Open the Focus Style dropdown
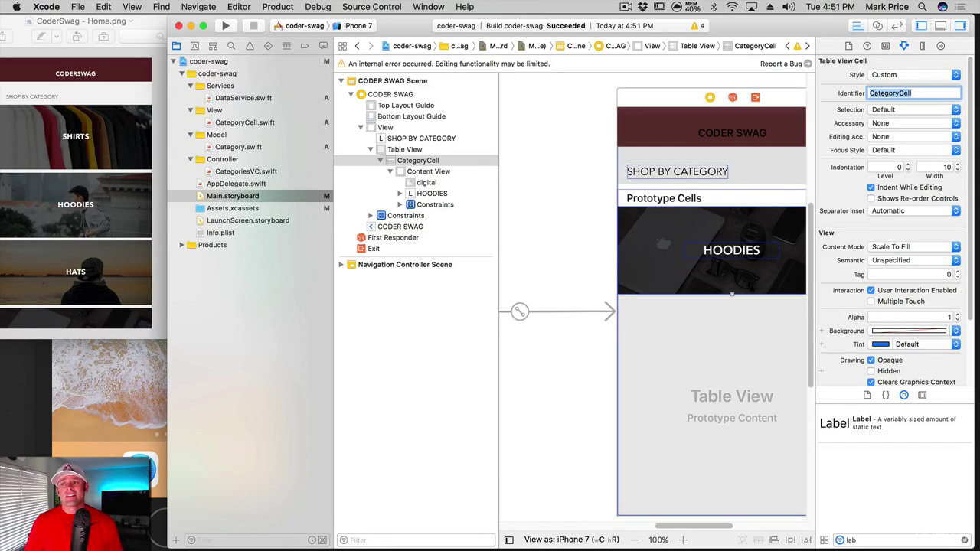The height and width of the screenshot is (551, 980). [x=915, y=150]
